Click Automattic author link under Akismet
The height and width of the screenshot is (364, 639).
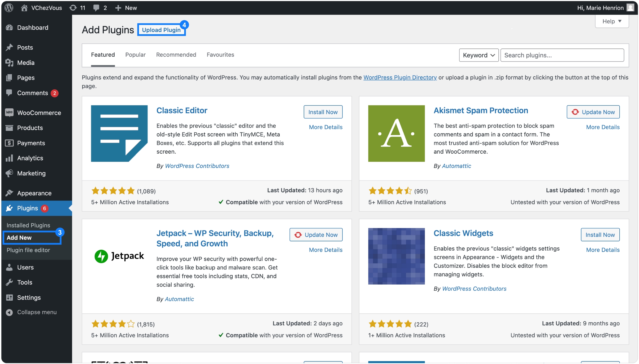click(x=457, y=166)
